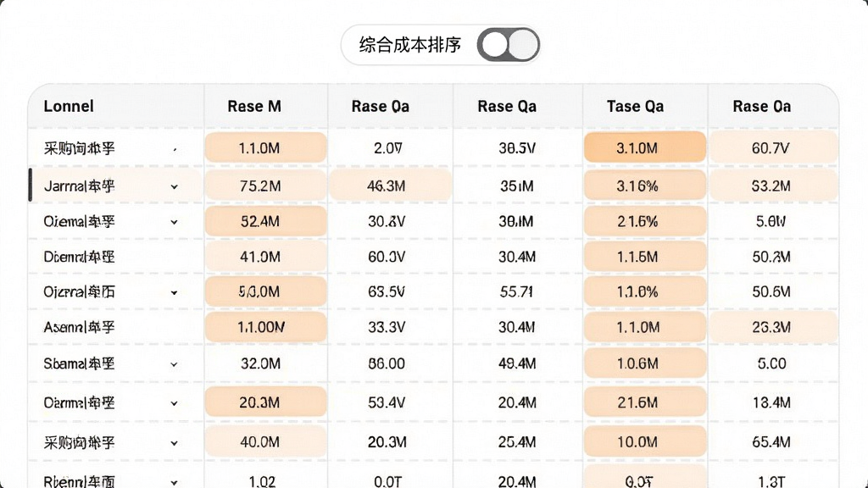Image resolution: width=868 pixels, height=488 pixels.
Task: Click the 23.3M cell
Action: 773,327
